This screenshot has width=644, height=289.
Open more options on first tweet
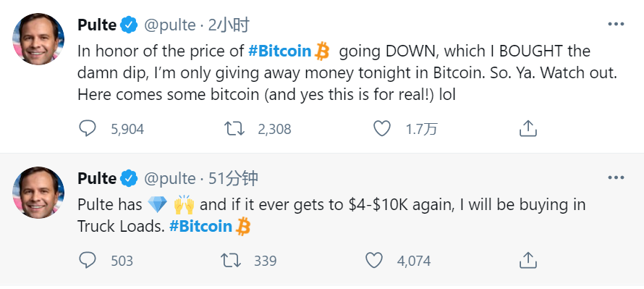pos(616,24)
